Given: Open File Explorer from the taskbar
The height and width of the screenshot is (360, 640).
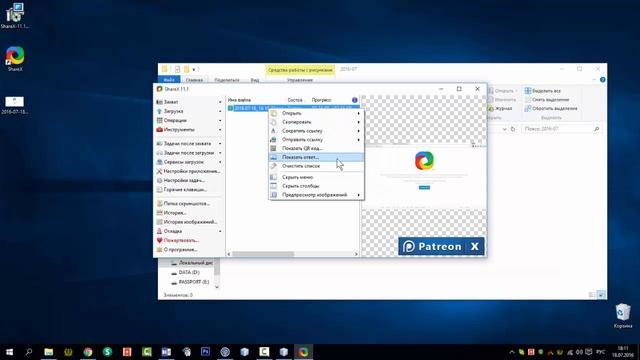Looking at the screenshot, I should click(x=49, y=352).
